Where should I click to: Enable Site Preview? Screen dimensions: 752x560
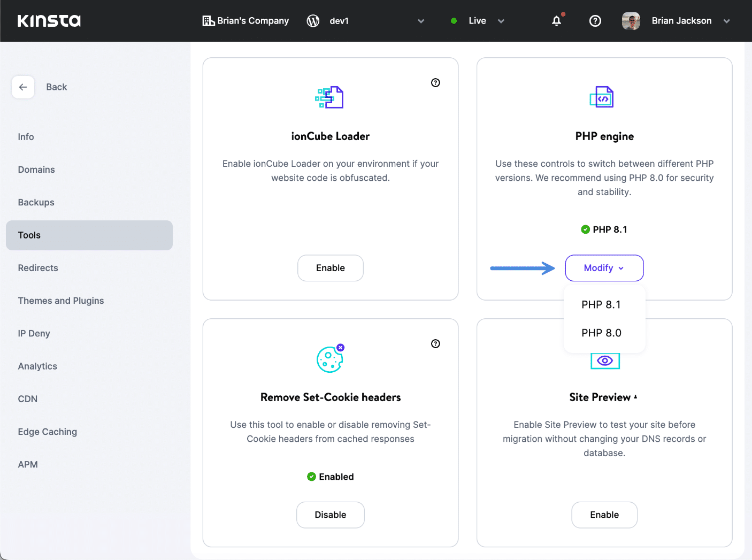pyautogui.click(x=604, y=515)
